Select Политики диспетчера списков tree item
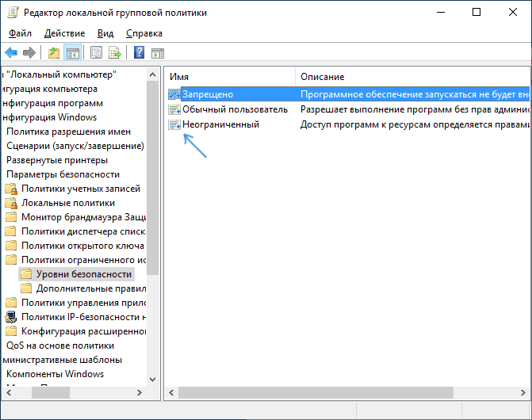 (x=83, y=231)
